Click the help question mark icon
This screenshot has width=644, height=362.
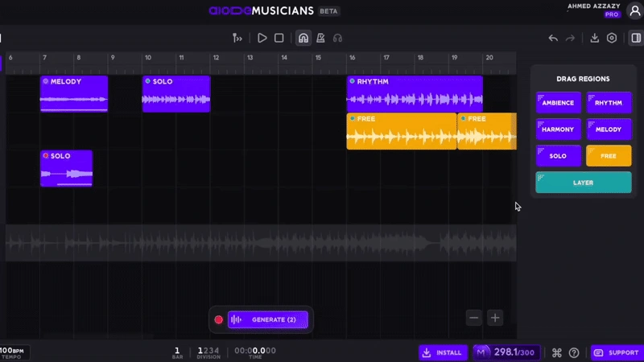click(x=574, y=352)
